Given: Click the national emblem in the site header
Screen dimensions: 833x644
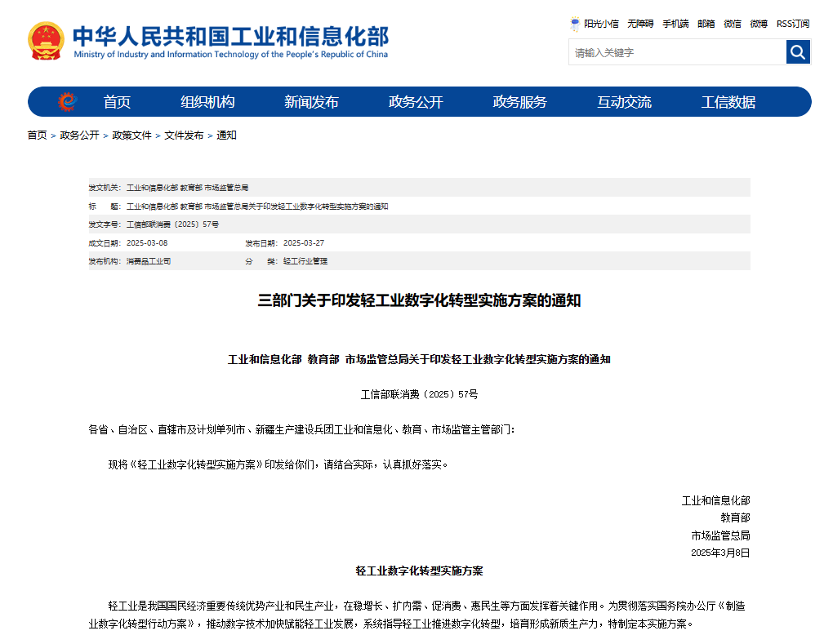Looking at the screenshot, I should [x=45, y=38].
